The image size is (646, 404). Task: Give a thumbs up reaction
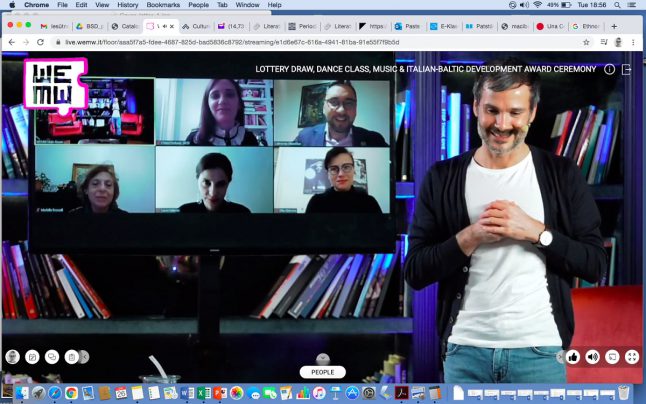(573, 356)
